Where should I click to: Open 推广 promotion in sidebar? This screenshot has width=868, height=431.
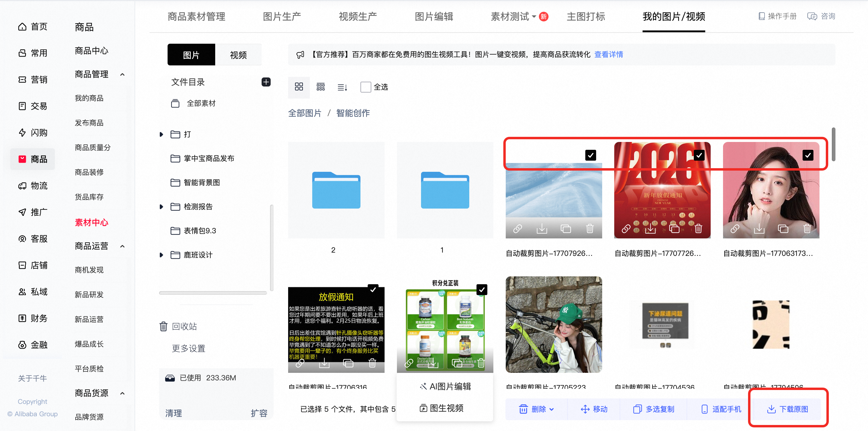33,212
